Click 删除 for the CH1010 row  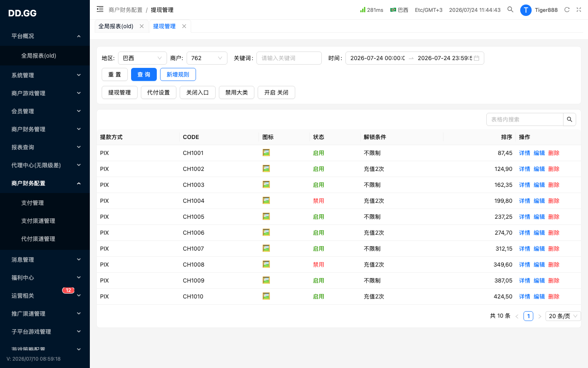pyautogui.click(x=554, y=296)
